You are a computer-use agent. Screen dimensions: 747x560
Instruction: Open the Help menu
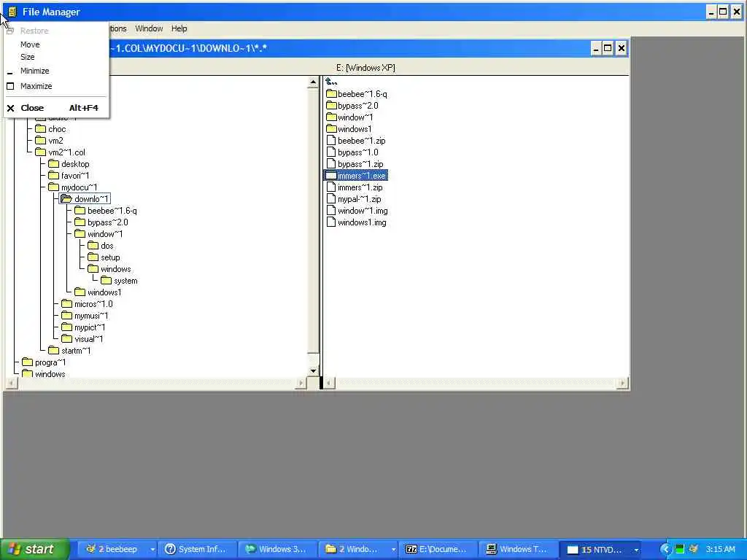pos(179,28)
